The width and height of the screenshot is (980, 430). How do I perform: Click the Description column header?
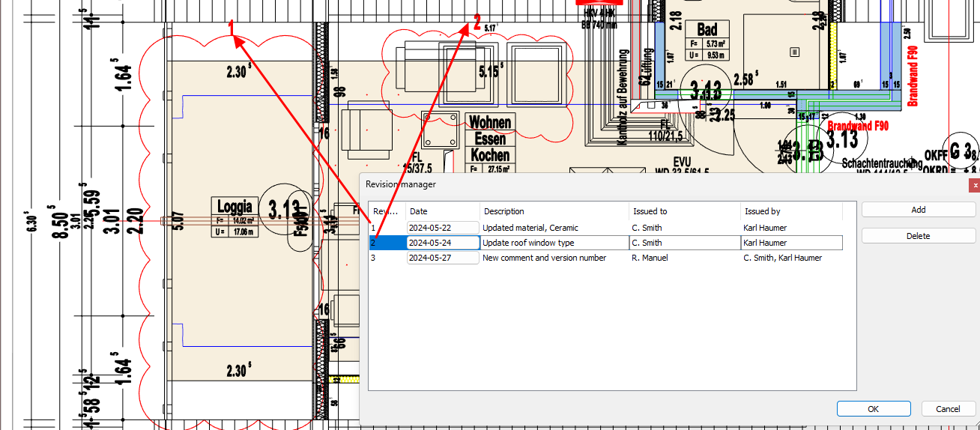(x=553, y=211)
